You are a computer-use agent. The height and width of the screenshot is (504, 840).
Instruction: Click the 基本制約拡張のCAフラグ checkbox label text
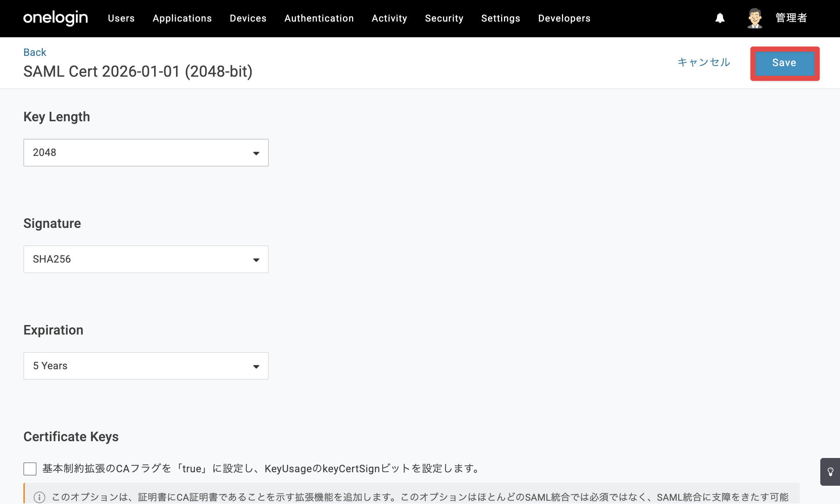coord(261,469)
